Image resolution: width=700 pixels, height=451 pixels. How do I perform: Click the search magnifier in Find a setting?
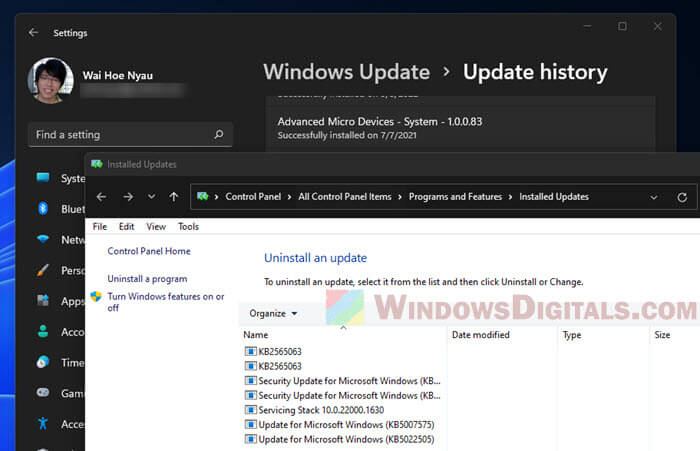coord(219,134)
